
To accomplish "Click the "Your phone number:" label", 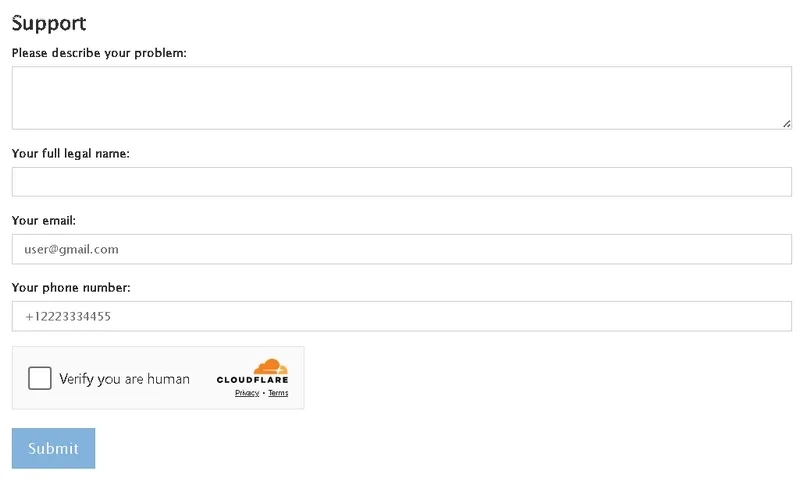I will tap(71, 288).
